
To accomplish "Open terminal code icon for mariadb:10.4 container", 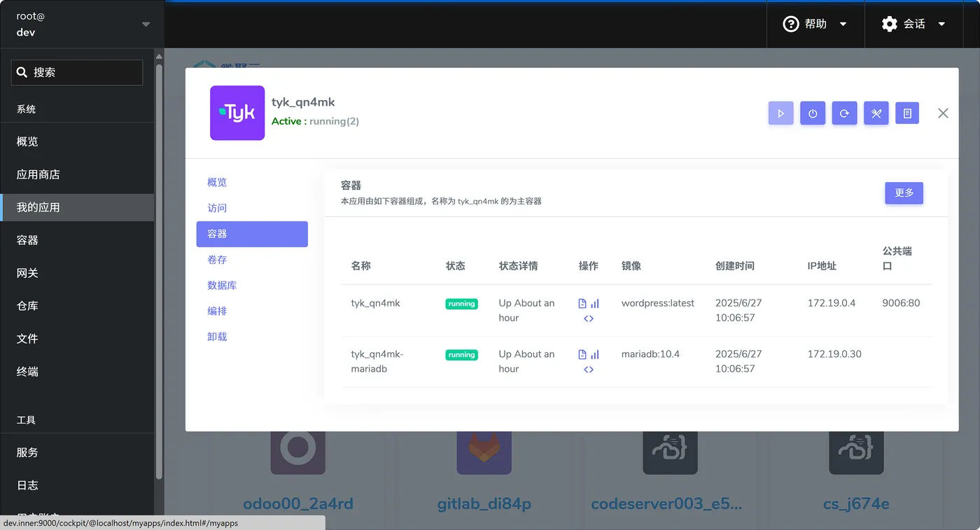I will click(589, 370).
